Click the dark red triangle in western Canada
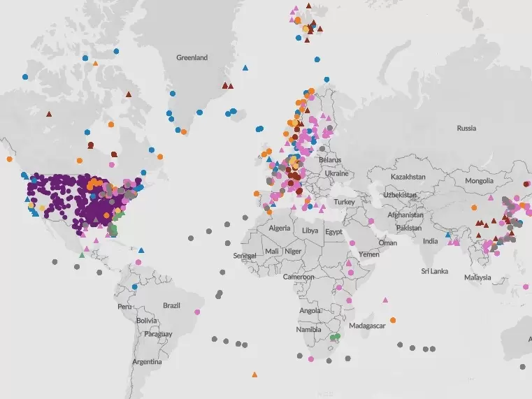 (x=49, y=113)
